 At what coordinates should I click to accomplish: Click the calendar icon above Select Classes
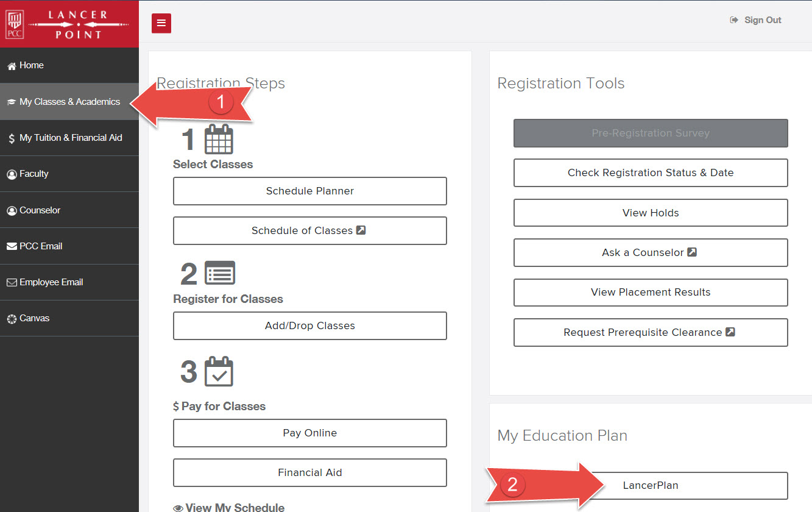click(x=219, y=140)
